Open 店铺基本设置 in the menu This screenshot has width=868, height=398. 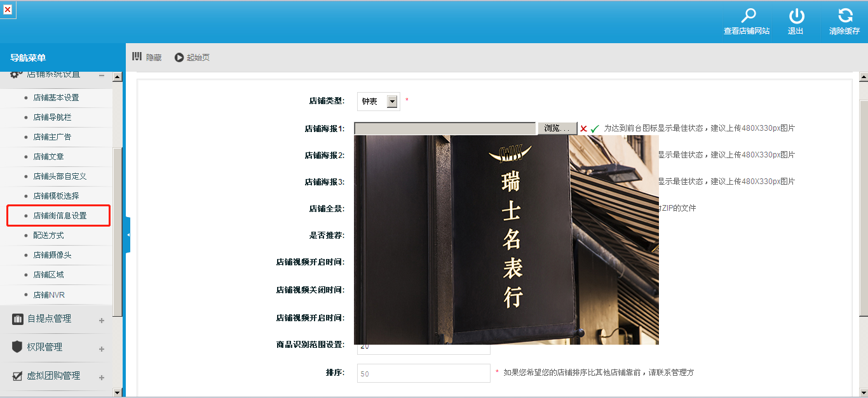(57, 98)
